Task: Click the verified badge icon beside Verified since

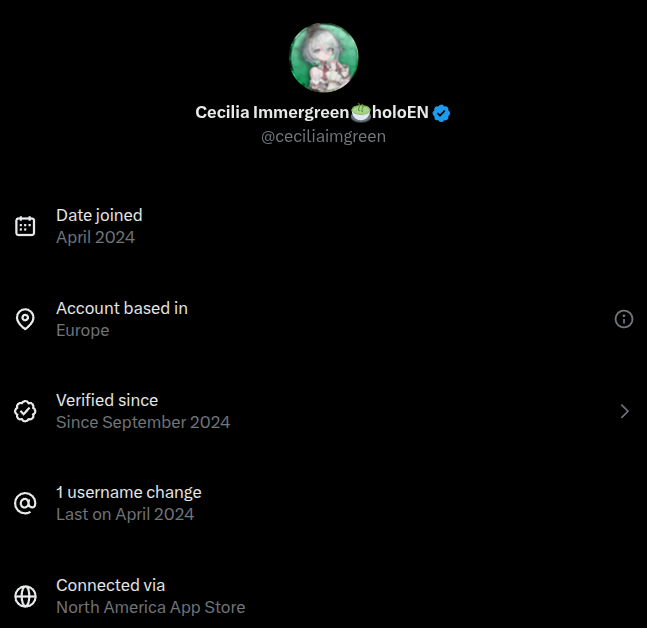Action: click(26, 411)
